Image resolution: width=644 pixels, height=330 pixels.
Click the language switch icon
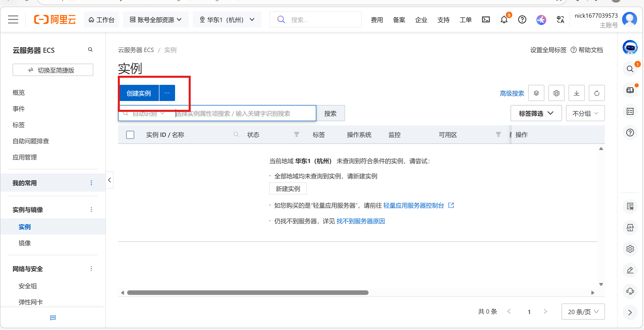tap(560, 20)
